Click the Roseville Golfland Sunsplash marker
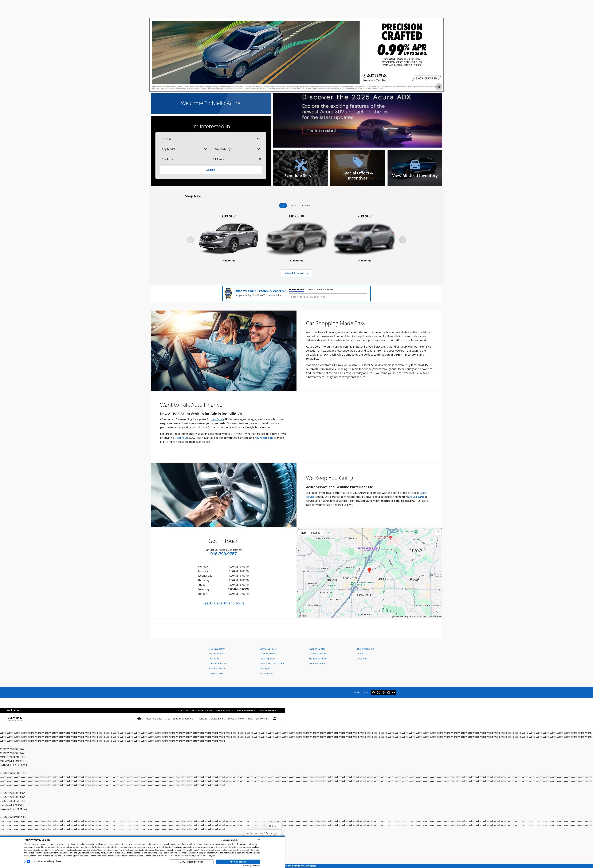This screenshot has height=868, width=593. click(376, 549)
